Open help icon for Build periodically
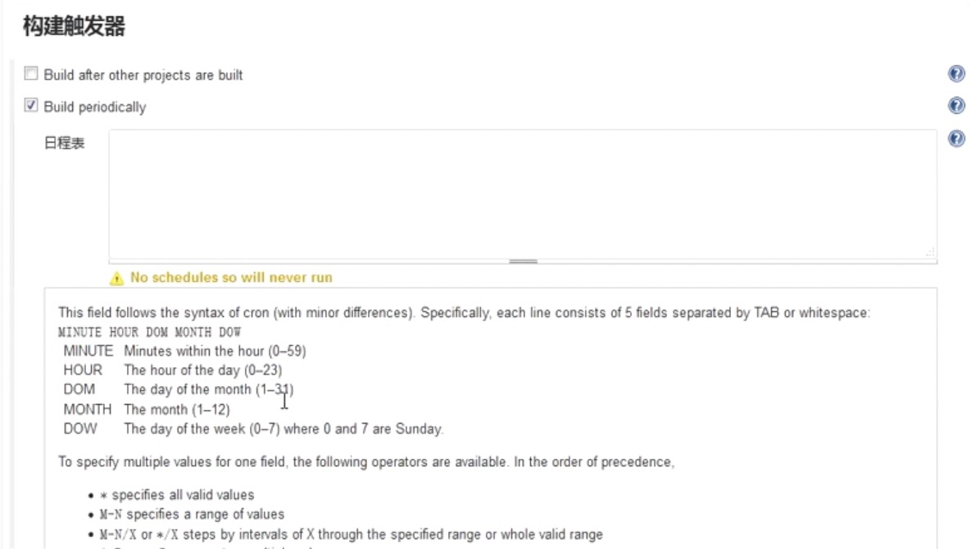This screenshot has height=549, width=980. click(x=956, y=106)
